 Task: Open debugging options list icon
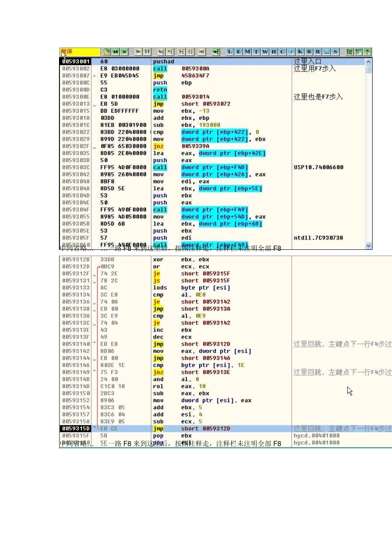pos(349,52)
